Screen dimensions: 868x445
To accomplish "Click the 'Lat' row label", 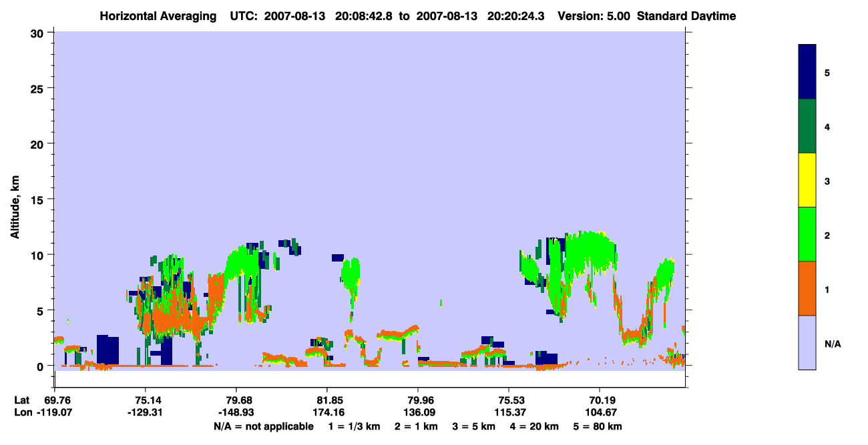I will click(x=22, y=400).
